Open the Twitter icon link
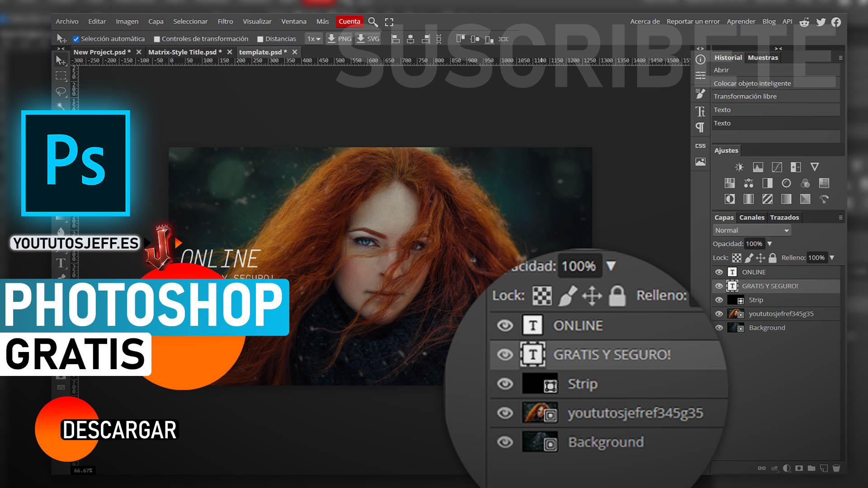The height and width of the screenshot is (488, 868). pos(821,22)
